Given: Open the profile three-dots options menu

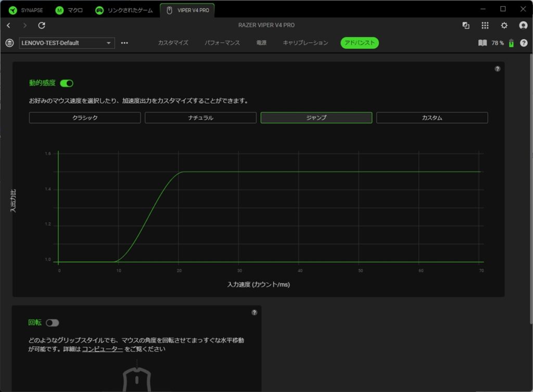Looking at the screenshot, I should click(124, 43).
